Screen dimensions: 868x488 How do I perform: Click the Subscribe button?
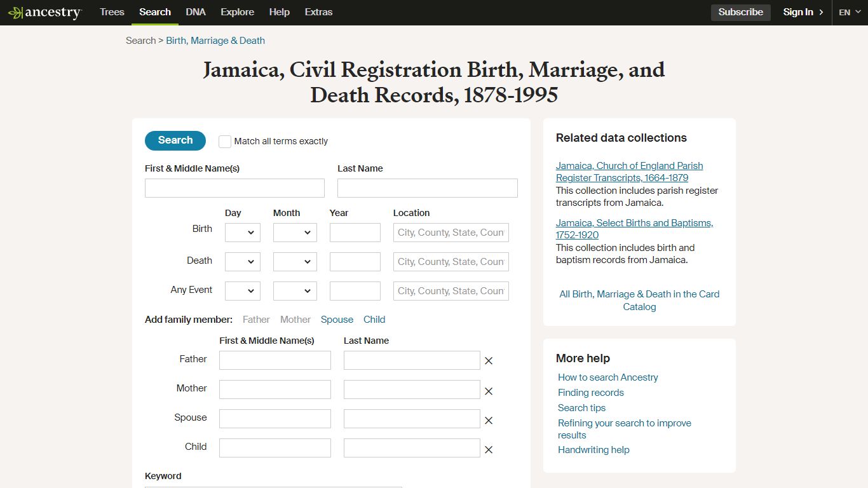click(741, 12)
